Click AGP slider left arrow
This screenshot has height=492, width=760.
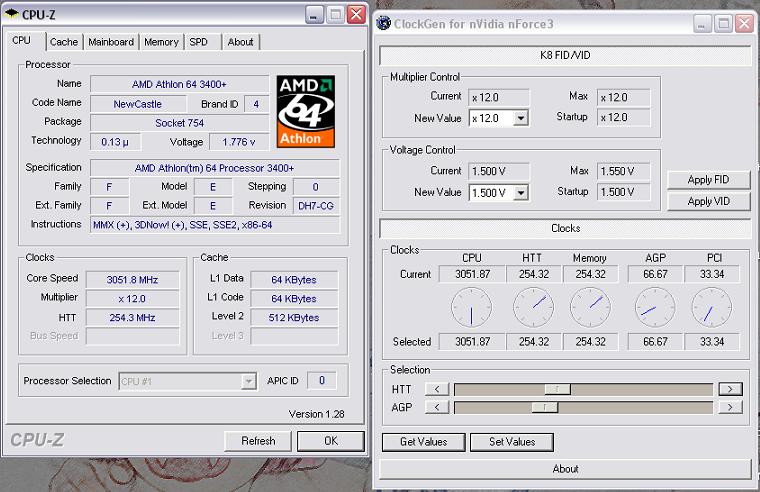[x=437, y=407]
